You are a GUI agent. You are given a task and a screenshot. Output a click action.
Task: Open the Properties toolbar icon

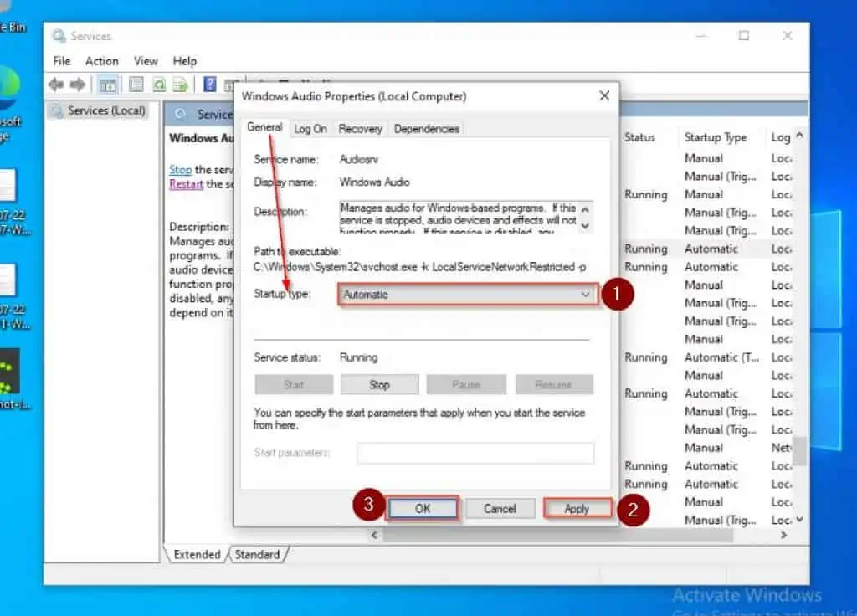click(136, 85)
